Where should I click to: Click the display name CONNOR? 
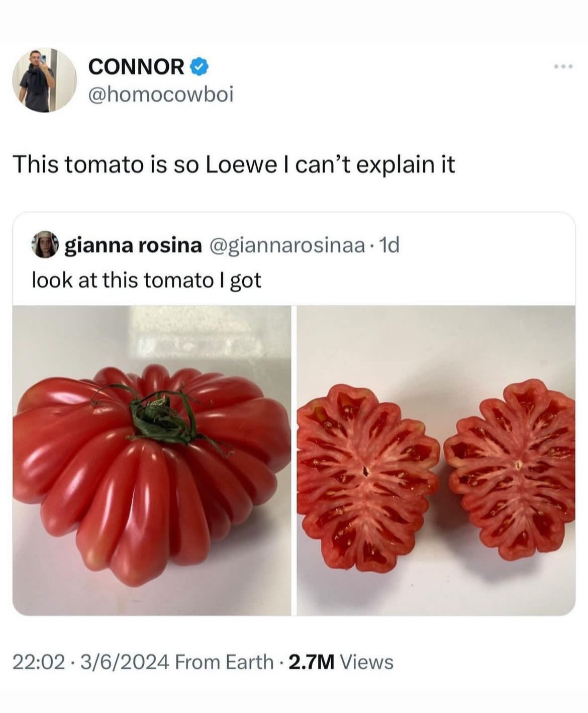(135, 66)
